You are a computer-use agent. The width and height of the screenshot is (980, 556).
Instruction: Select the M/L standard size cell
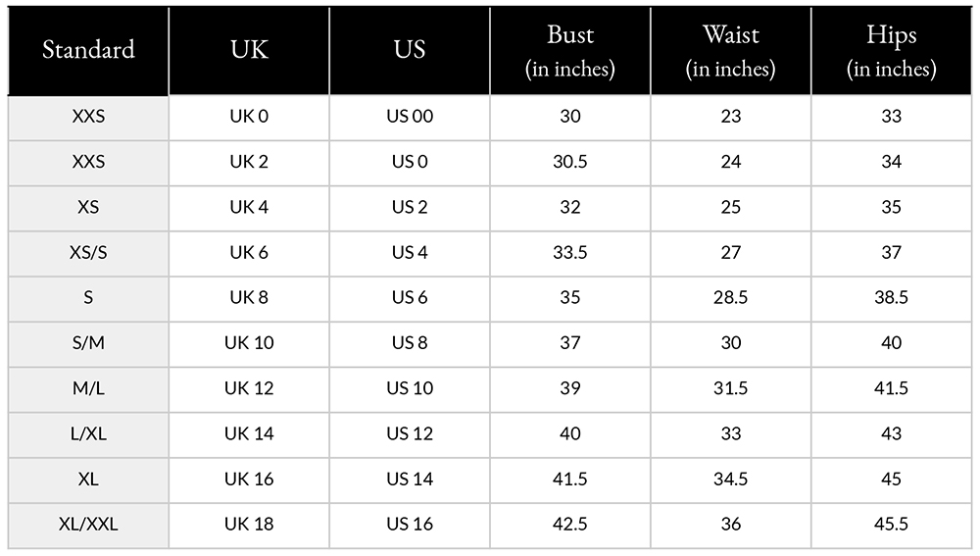pyautogui.click(x=88, y=389)
